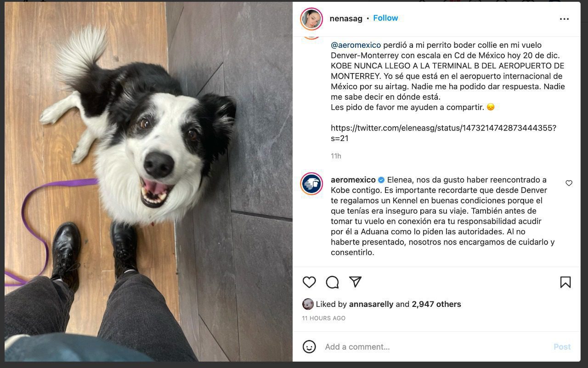Open the three-dot more options menu
The image size is (588, 368).
pos(564,19)
